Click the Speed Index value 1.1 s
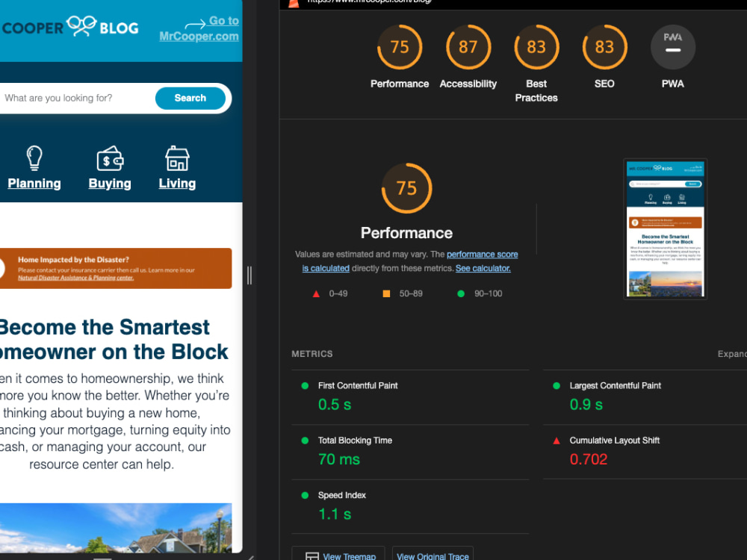 [x=335, y=514]
